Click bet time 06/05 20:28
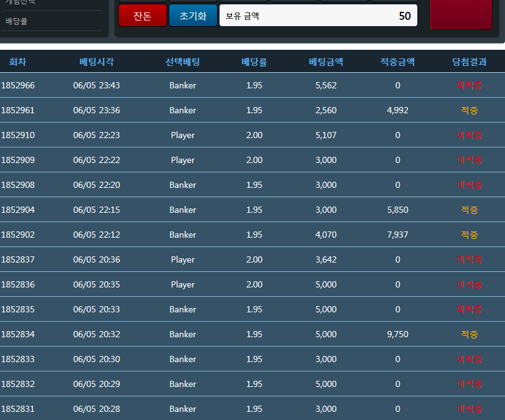 (x=96, y=409)
